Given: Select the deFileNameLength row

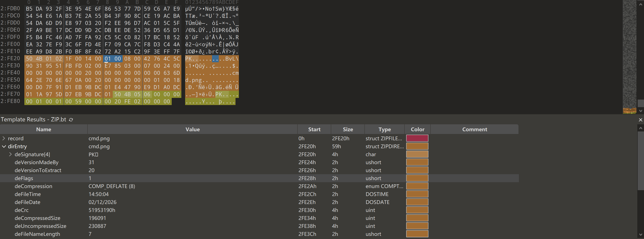Looking at the screenshot, I should pos(37,234).
